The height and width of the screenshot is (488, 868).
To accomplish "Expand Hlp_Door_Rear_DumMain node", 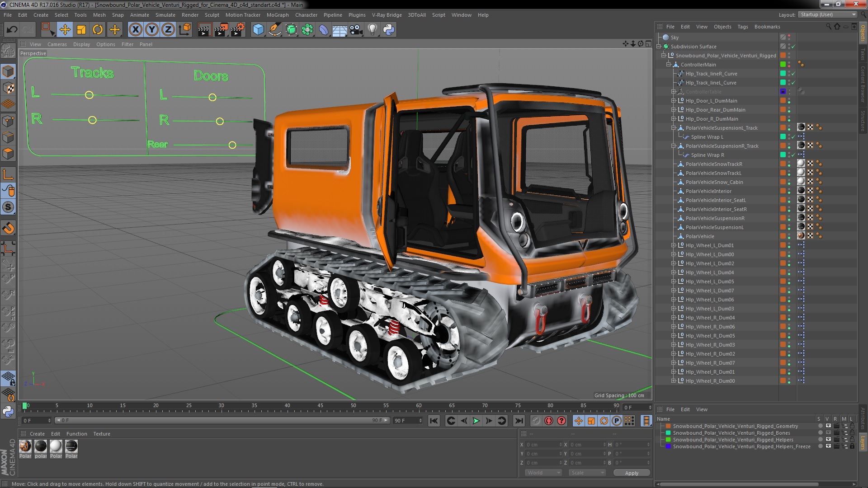I will (x=673, y=110).
